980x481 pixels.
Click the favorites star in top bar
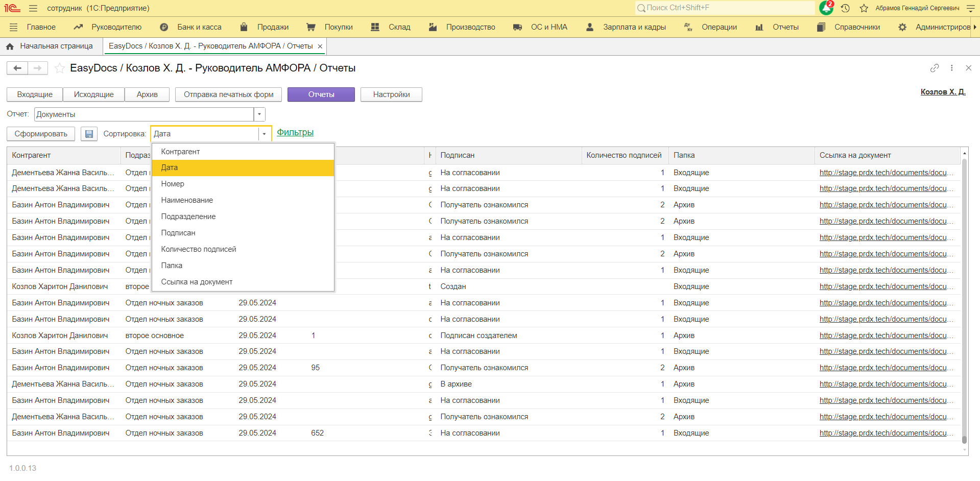click(864, 8)
